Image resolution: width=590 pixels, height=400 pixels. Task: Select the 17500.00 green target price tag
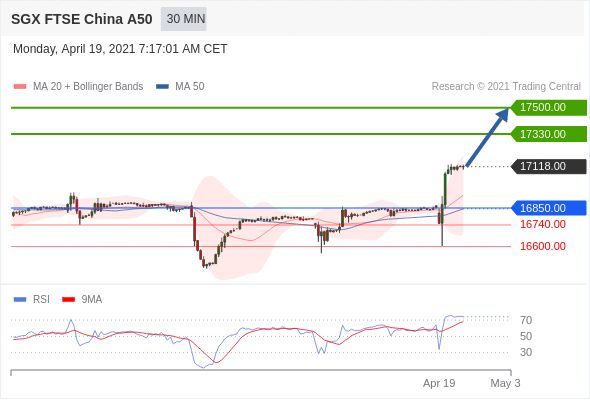click(549, 108)
